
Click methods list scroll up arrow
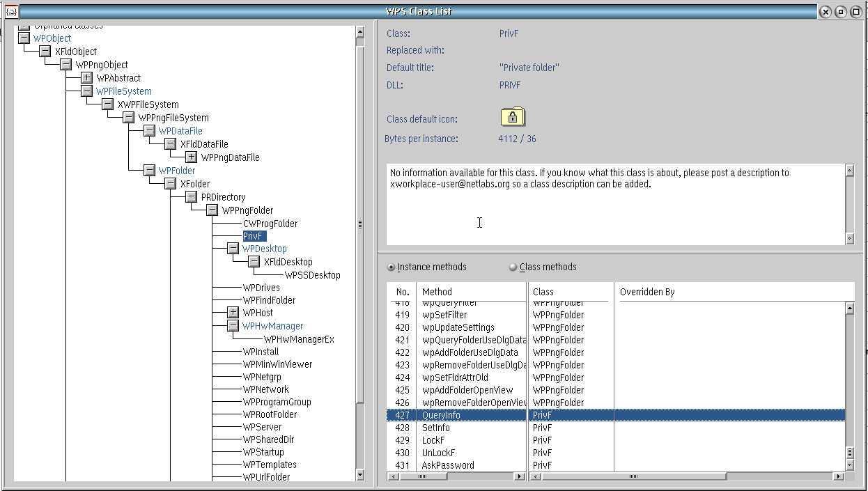pyautogui.click(x=849, y=308)
